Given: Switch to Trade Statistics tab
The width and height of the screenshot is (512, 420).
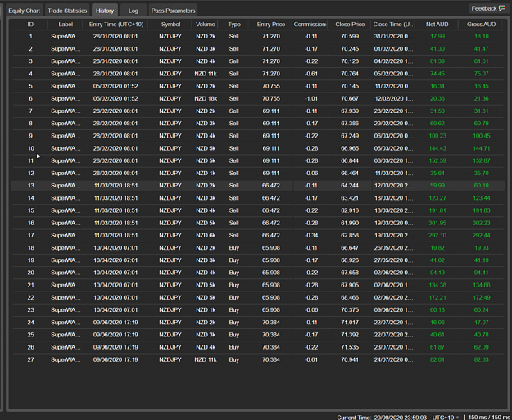Looking at the screenshot, I should [67, 11].
